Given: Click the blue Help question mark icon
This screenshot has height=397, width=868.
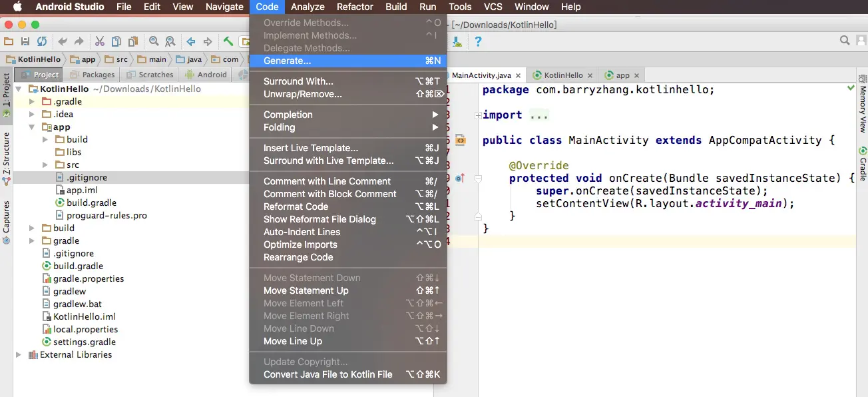Looking at the screenshot, I should [x=477, y=41].
